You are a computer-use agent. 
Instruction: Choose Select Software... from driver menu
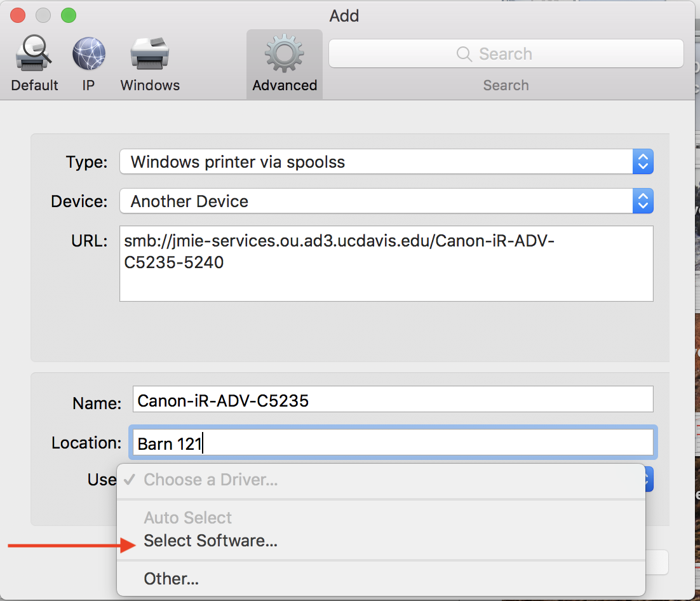(380, 541)
